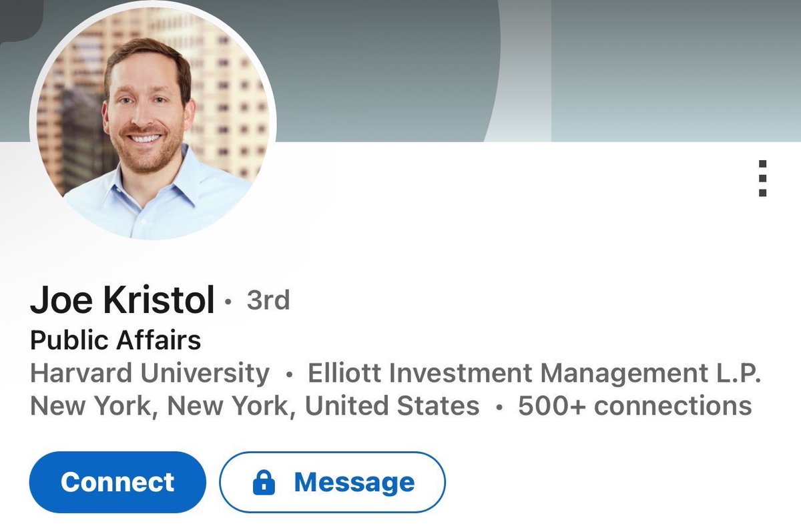
Task: Click the lock icon on Message button
Action: (x=264, y=483)
